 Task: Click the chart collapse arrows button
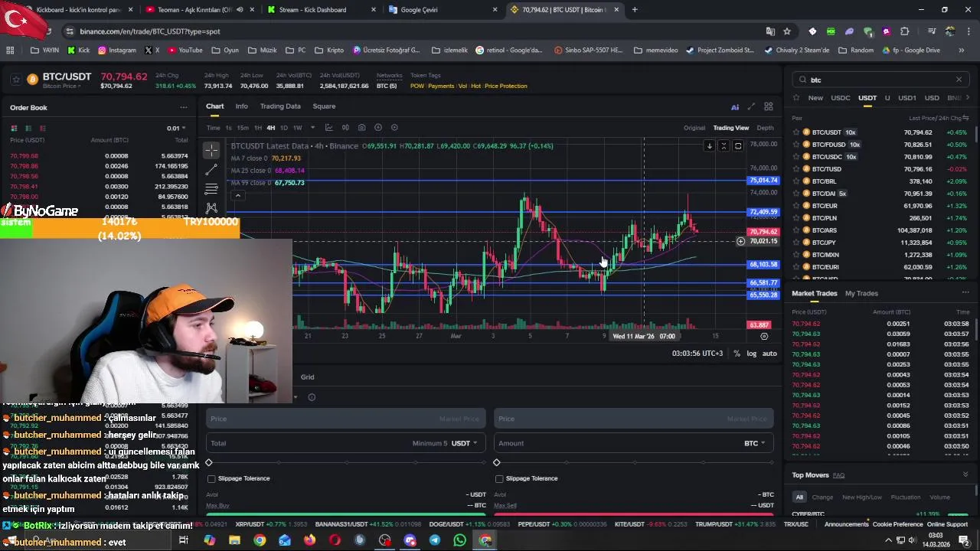tap(724, 145)
